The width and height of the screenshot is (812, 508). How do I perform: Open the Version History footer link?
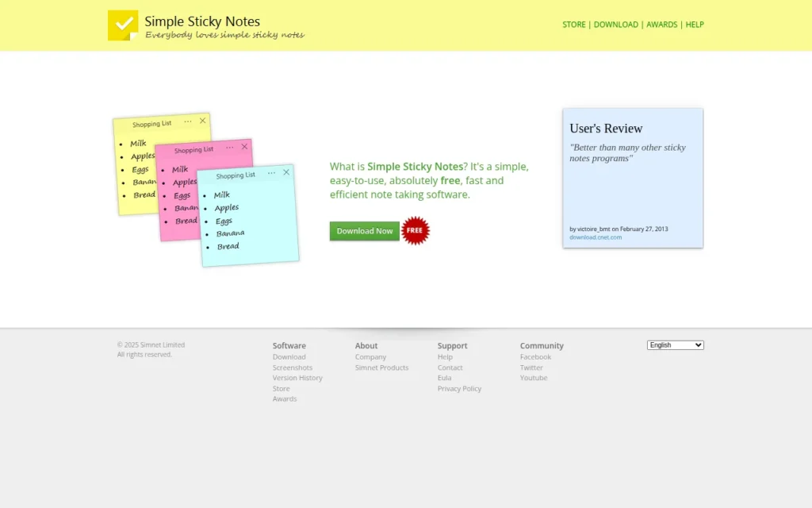point(297,378)
